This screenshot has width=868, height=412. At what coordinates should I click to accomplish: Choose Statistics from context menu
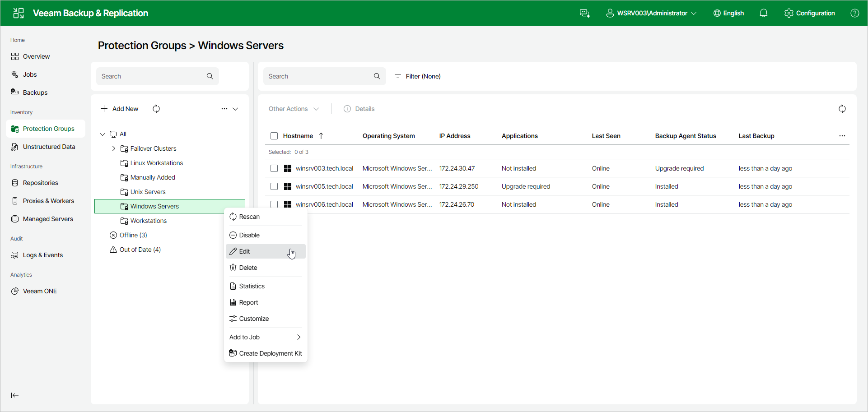pyautogui.click(x=266, y=286)
